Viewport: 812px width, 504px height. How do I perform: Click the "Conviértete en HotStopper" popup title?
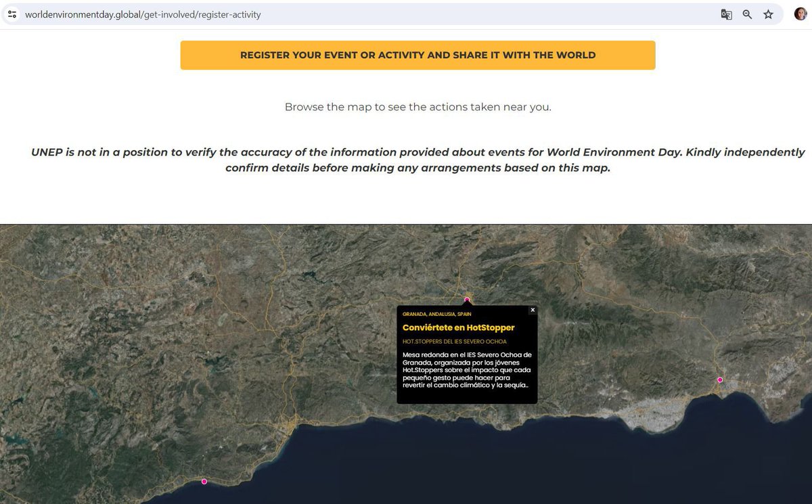(x=459, y=327)
